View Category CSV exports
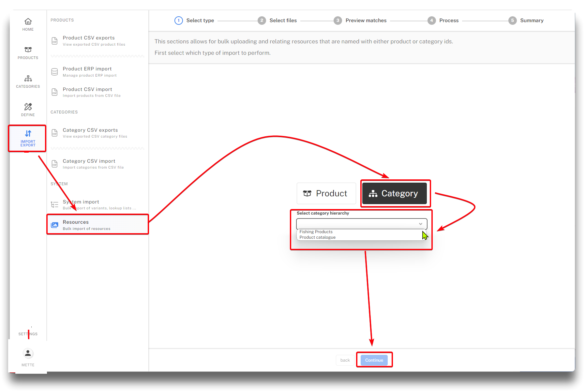Viewport: 585px width, 392px height. point(90,133)
